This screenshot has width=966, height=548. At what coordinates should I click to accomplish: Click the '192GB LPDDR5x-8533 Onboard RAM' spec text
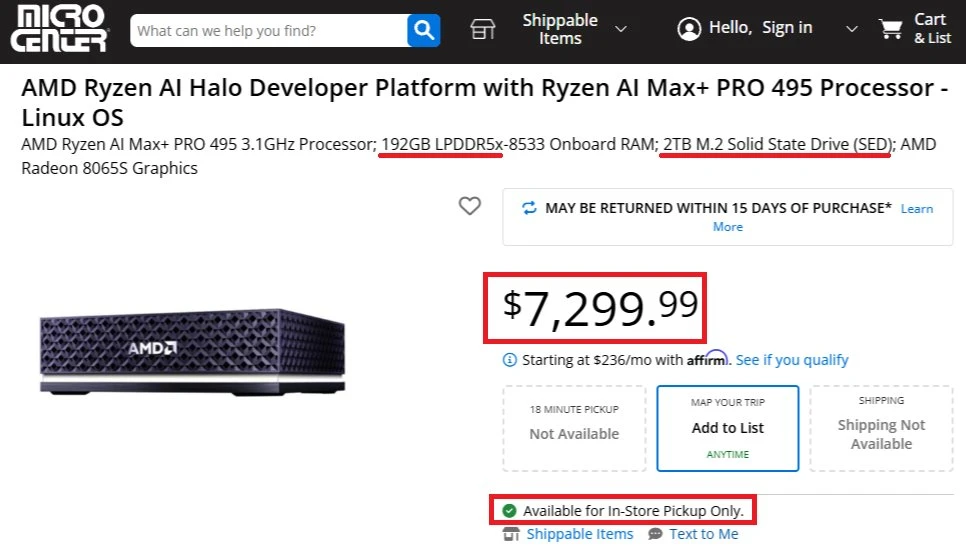click(x=518, y=144)
